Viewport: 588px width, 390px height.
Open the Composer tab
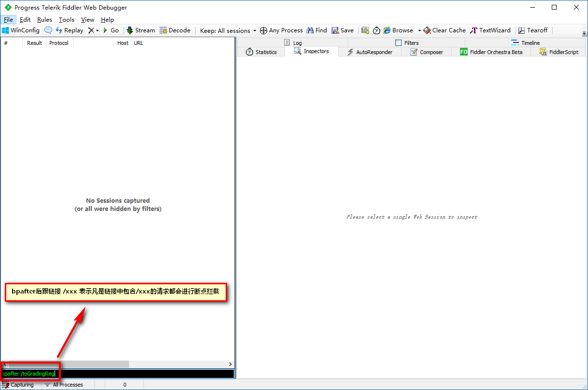[426, 52]
